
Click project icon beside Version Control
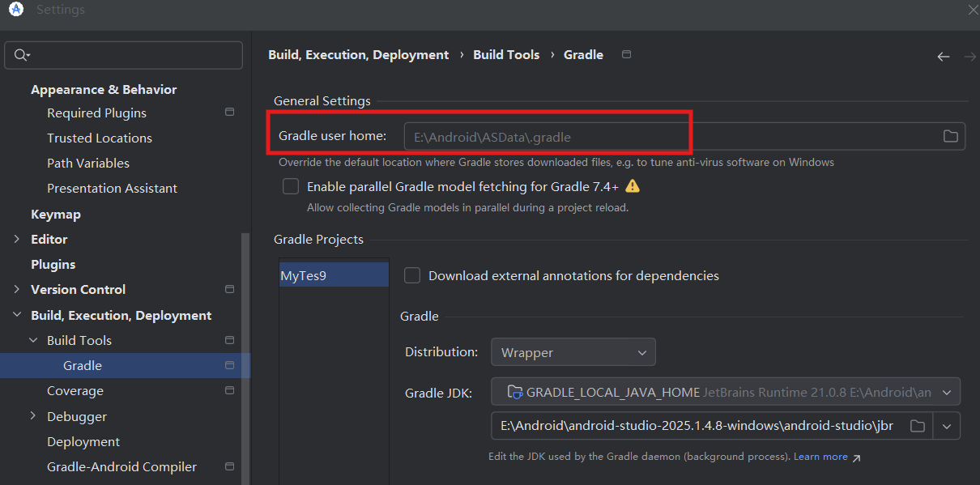[229, 289]
